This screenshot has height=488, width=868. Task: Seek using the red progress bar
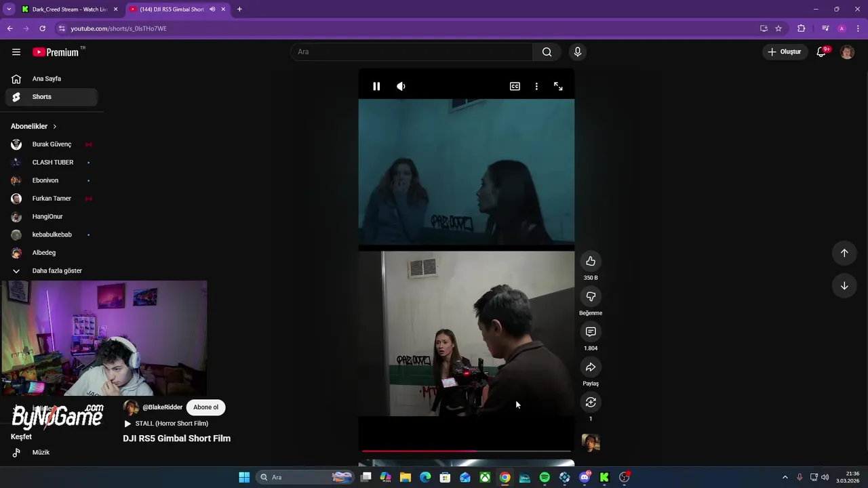coord(466,451)
